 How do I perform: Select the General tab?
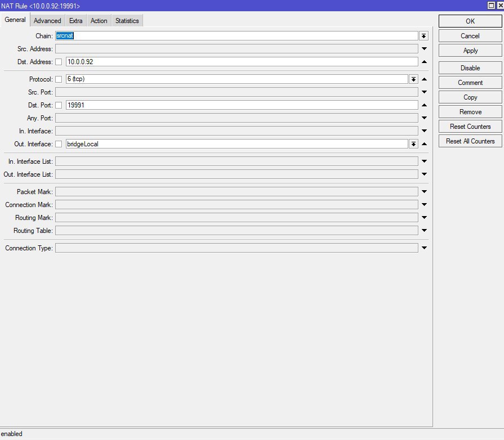click(15, 20)
